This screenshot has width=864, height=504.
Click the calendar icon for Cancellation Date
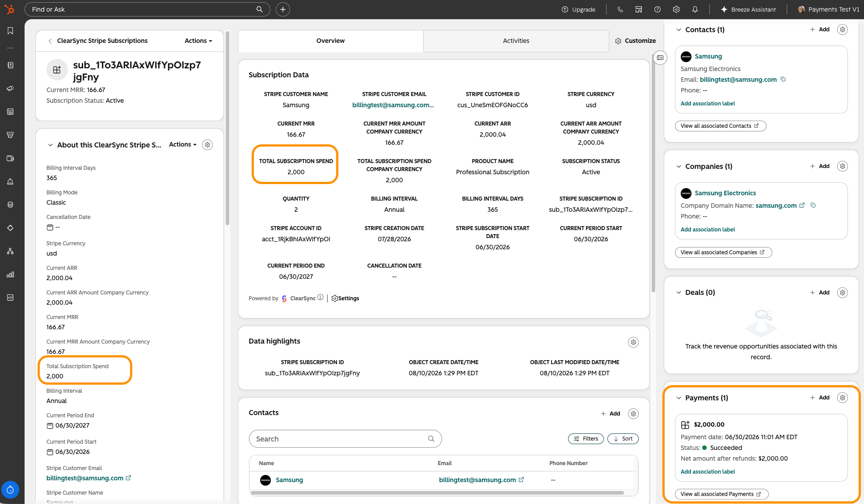point(50,227)
